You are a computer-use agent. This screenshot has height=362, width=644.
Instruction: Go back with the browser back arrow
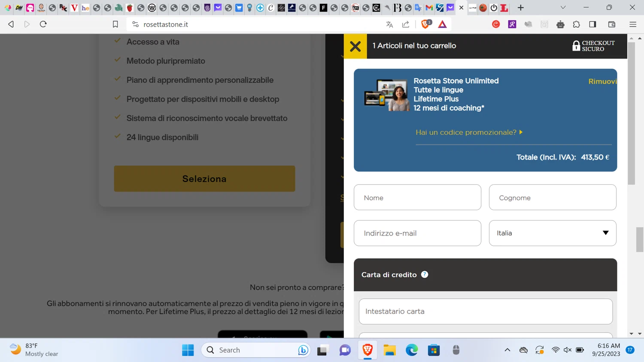tap(11, 24)
